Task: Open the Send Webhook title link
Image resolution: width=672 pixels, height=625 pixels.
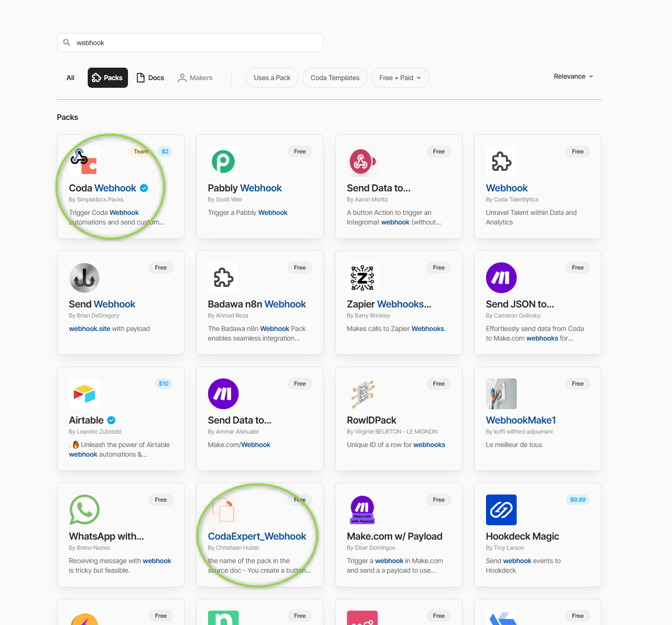Action: point(102,304)
